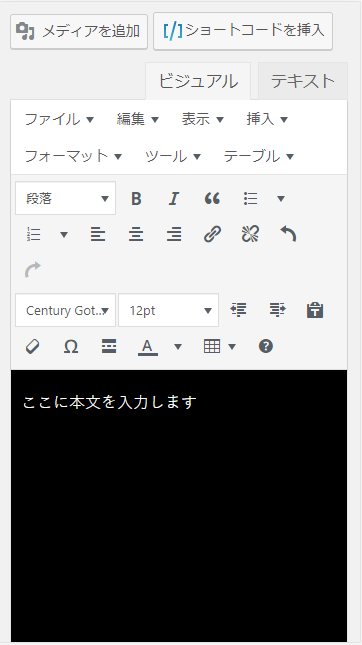The height and width of the screenshot is (645, 362).
Task: Click the メディアを追加 button
Action: click(79, 32)
